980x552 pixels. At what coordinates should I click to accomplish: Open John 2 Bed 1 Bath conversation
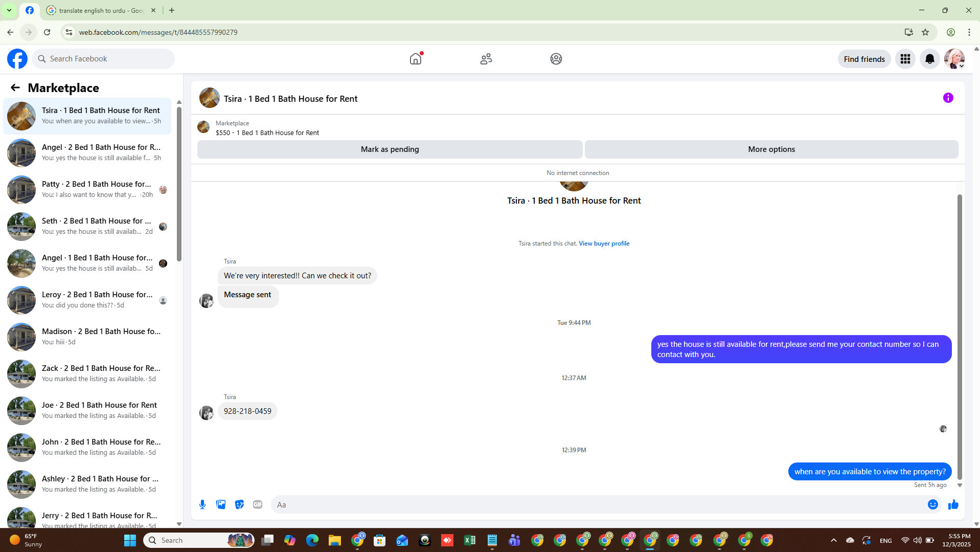(87, 447)
